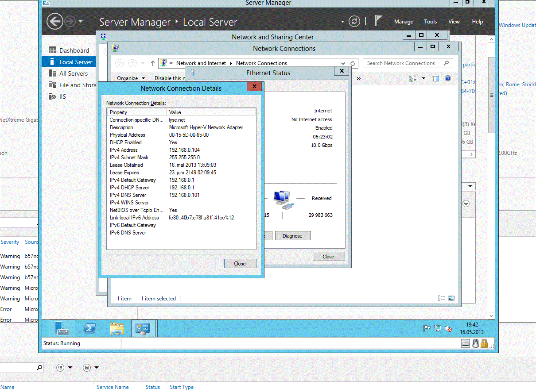Click the Action Center flag tray icon
The height and width of the screenshot is (392, 536).
(427, 328)
